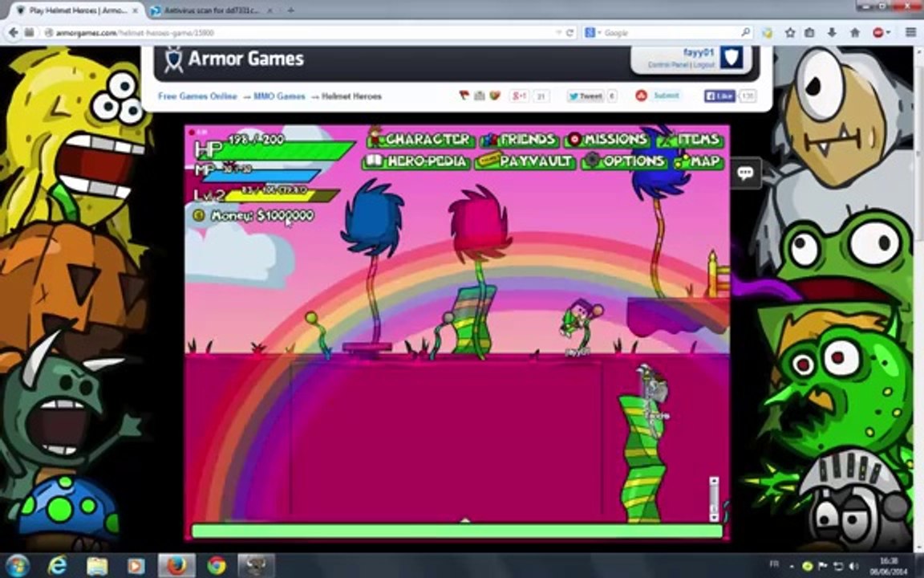Follow the MMO Games breadcrumb link
924x578 pixels.
coord(279,96)
